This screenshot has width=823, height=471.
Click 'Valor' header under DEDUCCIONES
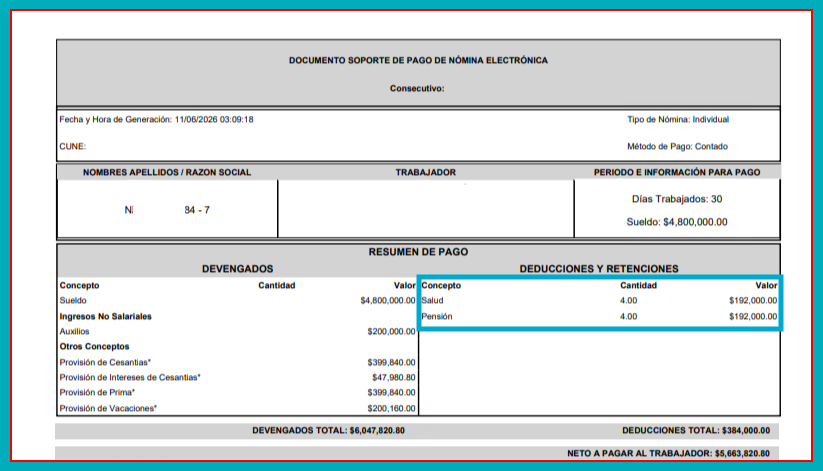[x=766, y=285]
